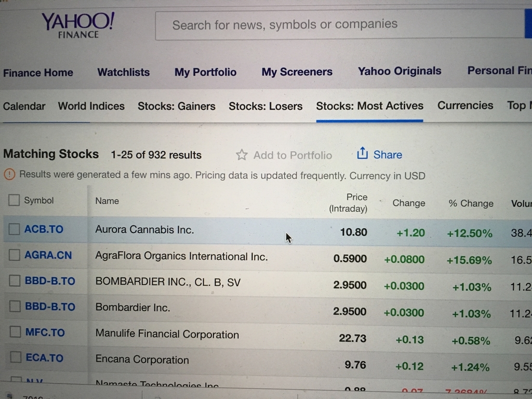Sort by the Symbol column header

(38, 200)
